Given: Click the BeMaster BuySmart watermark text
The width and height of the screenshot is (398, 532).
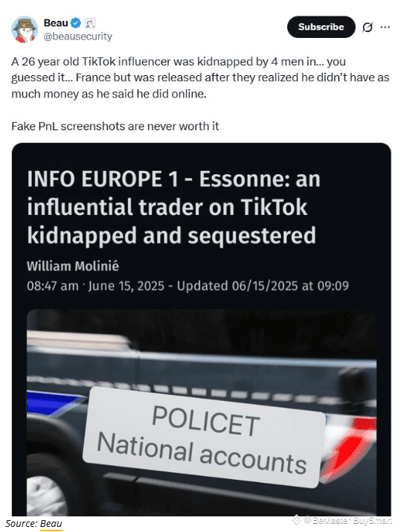Looking at the screenshot, I should pos(350,520).
